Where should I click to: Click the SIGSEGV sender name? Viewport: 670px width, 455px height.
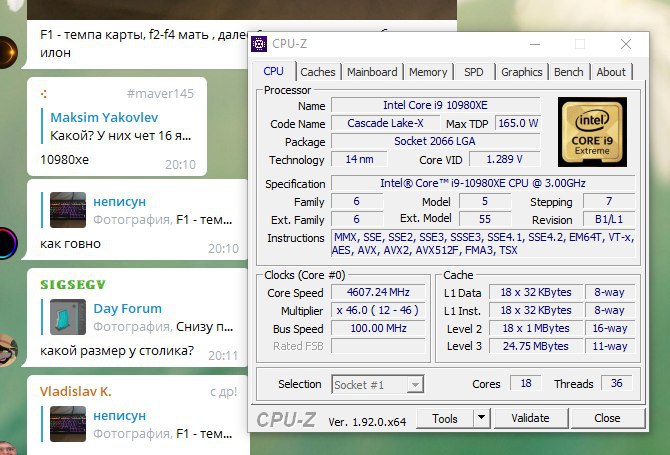tap(73, 285)
